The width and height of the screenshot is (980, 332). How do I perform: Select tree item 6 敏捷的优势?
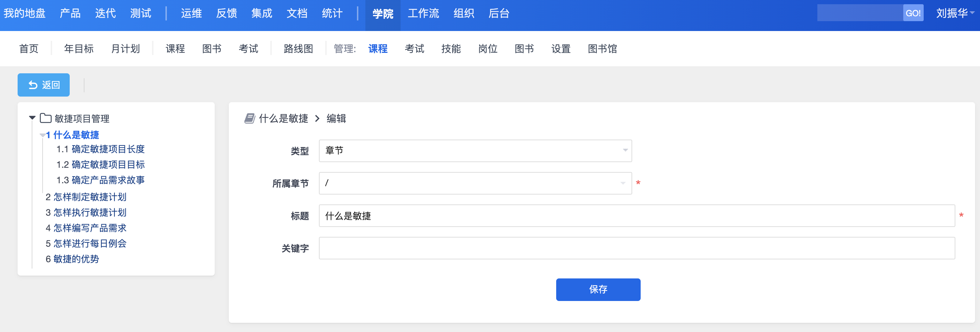tap(72, 259)
